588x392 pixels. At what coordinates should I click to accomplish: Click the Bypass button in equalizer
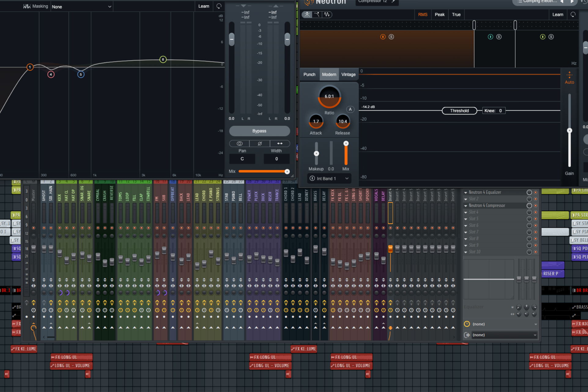[x=259, y=131]
